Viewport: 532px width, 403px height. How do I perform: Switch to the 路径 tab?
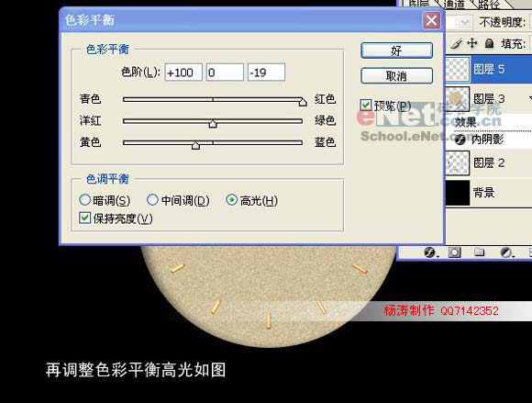(x=489, y=4)
